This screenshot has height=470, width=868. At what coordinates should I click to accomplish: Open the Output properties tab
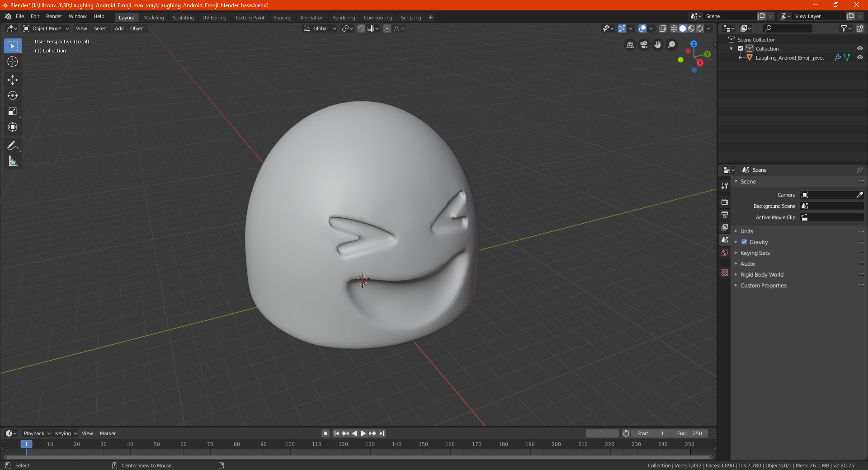pos(725,214)
